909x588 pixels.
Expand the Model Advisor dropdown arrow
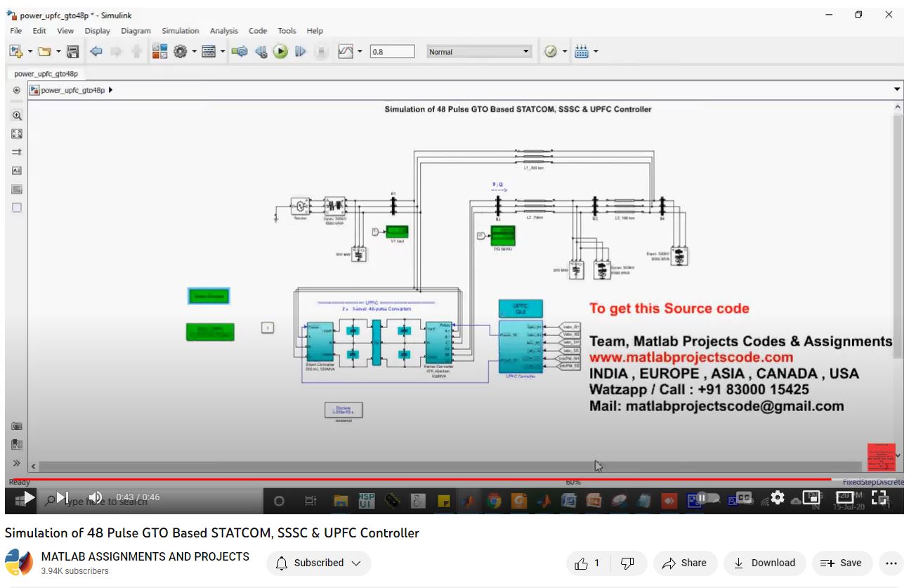pos(564,51)
